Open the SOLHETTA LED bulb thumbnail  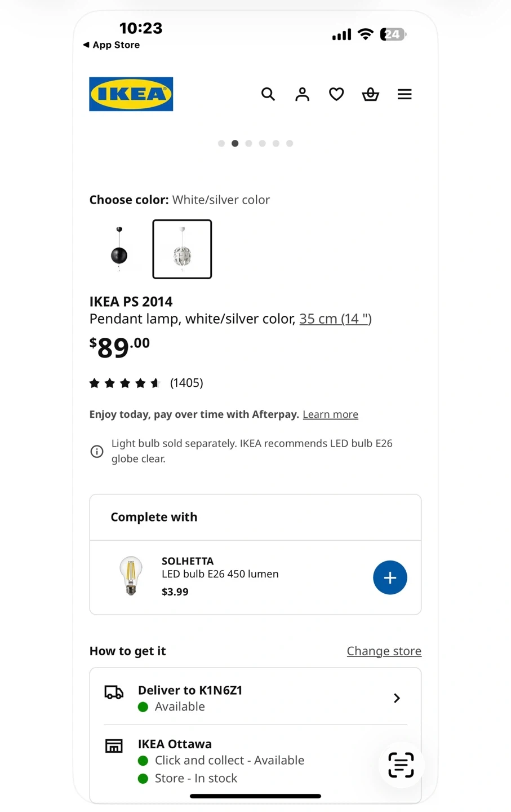click(x=131, y=576)
